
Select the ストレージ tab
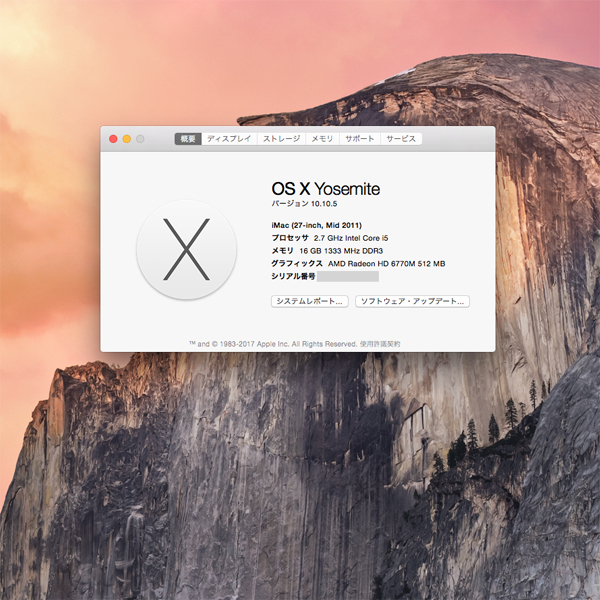pos(281,139)
